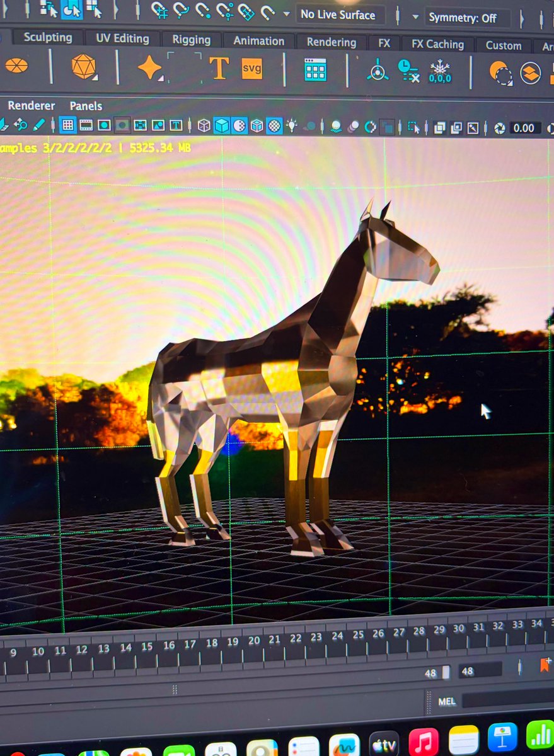Screen dimensions: 554x756
Task: Delete history with the clock-X icon
Action: [x=408, y=71]
